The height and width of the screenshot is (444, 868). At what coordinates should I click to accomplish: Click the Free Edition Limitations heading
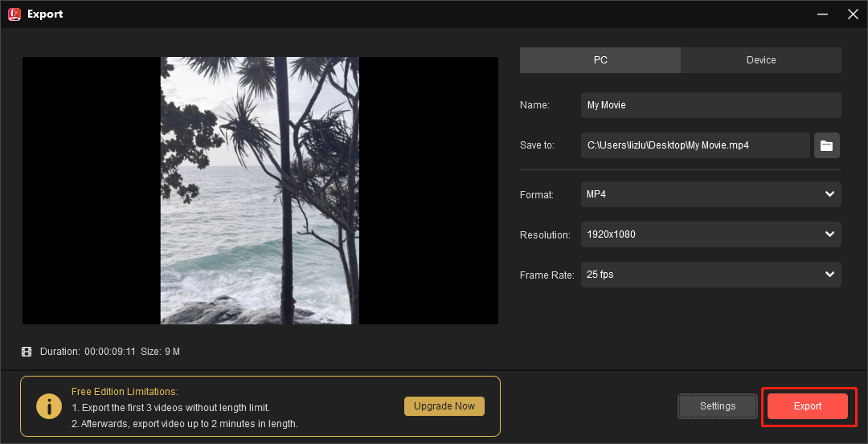125,392
